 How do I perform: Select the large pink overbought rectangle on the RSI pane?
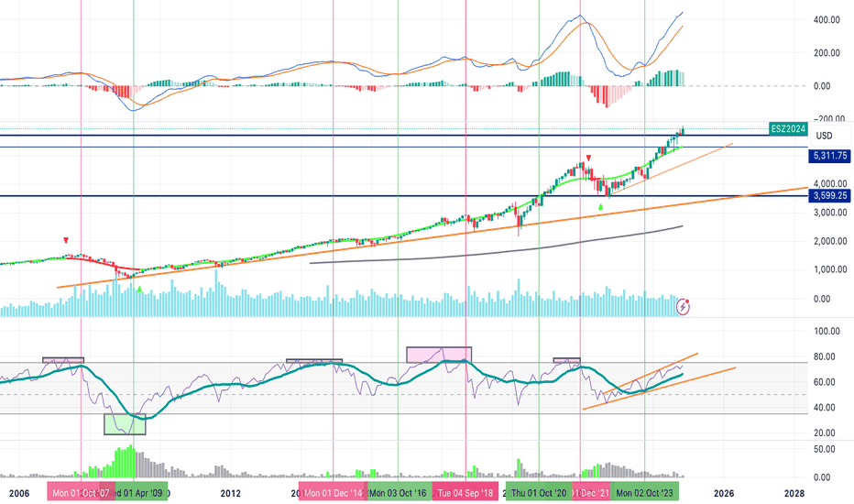pos(439,355)
